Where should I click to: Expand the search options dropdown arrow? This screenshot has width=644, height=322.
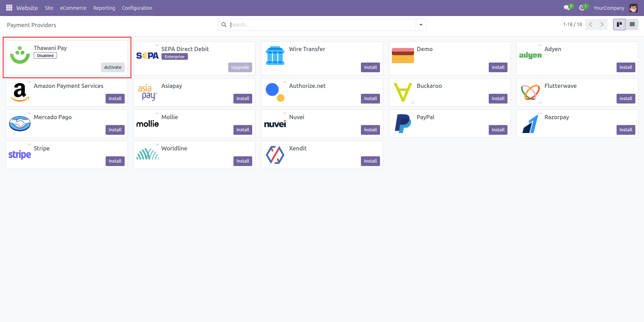421,25
